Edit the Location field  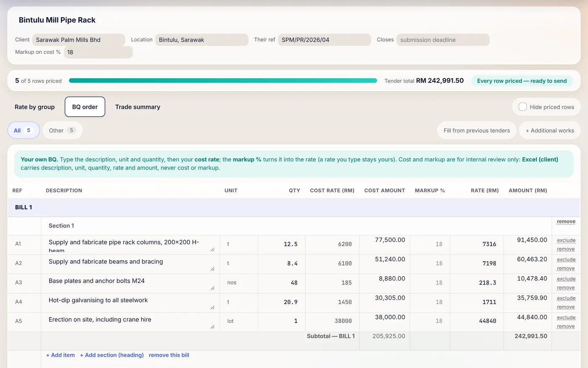click(202, 40)
